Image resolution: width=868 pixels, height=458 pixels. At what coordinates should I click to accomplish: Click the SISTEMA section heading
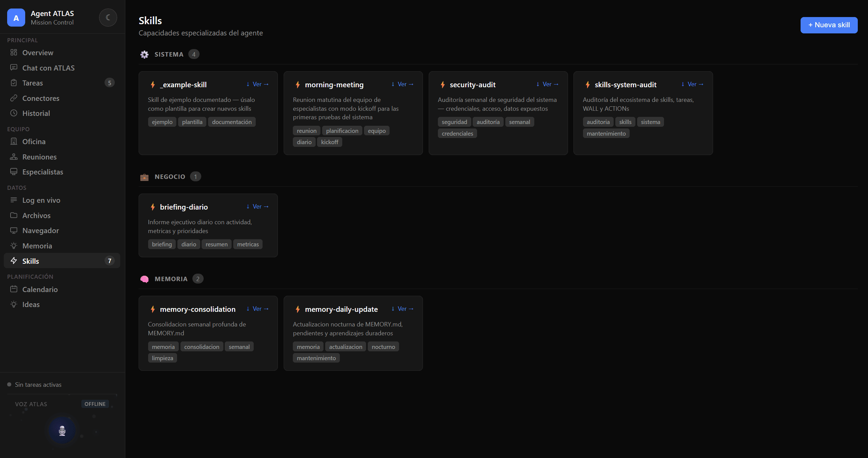tap(169, 54)
